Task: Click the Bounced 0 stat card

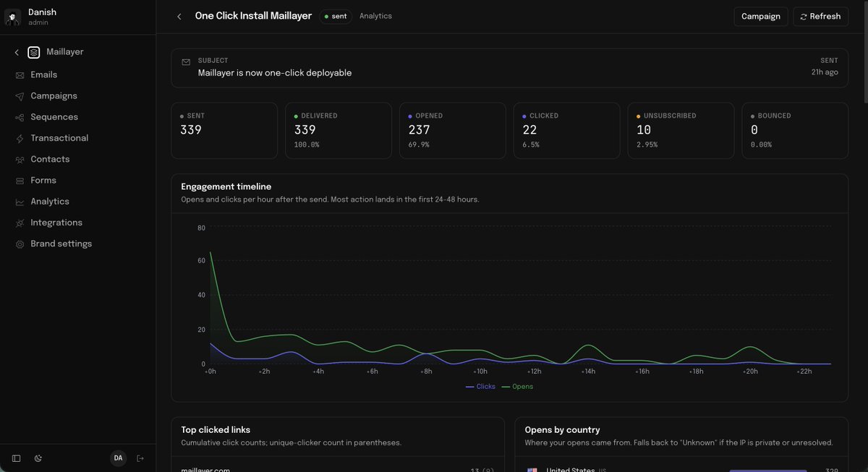Action: [795, 130]
